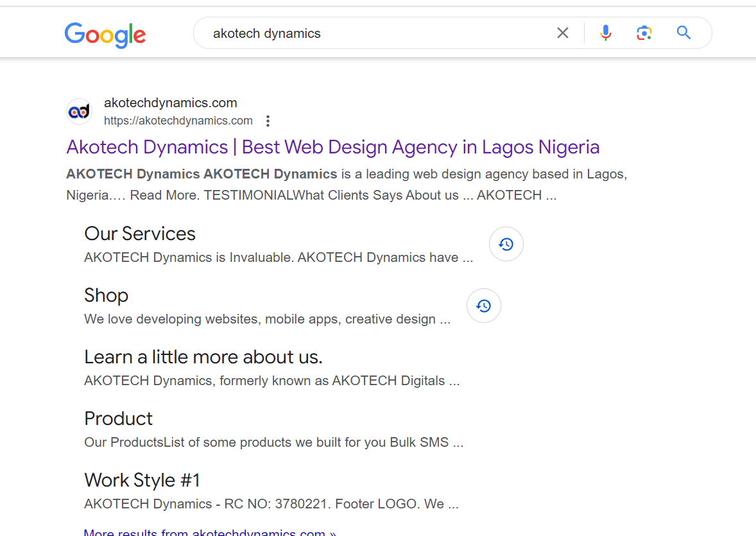The width and height of the screenshot is (756, 536).
Task: Click the Akotech Dynamics site favicon
Action: (x=79, y=112)
